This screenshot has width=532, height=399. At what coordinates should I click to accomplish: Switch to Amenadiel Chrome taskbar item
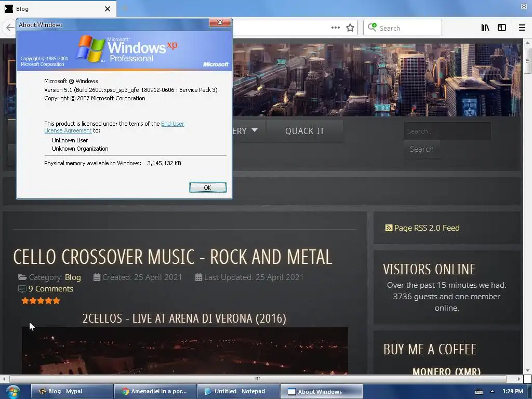(155, 391)
